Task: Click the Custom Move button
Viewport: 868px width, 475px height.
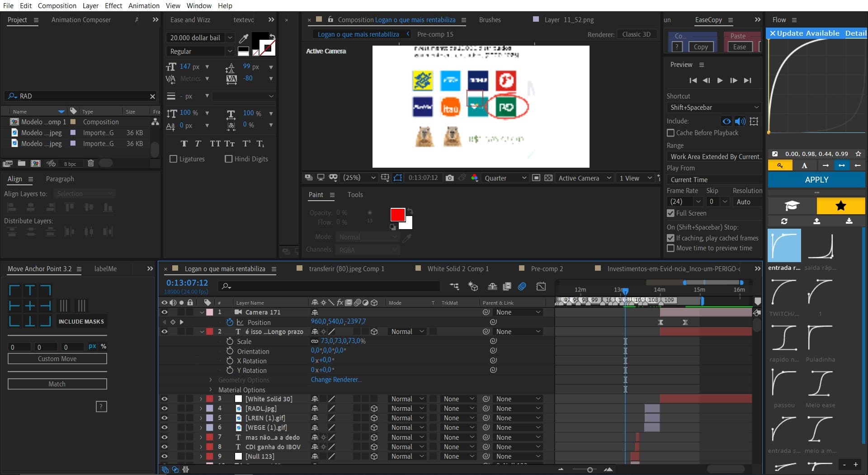Action: tap(57, 359)
